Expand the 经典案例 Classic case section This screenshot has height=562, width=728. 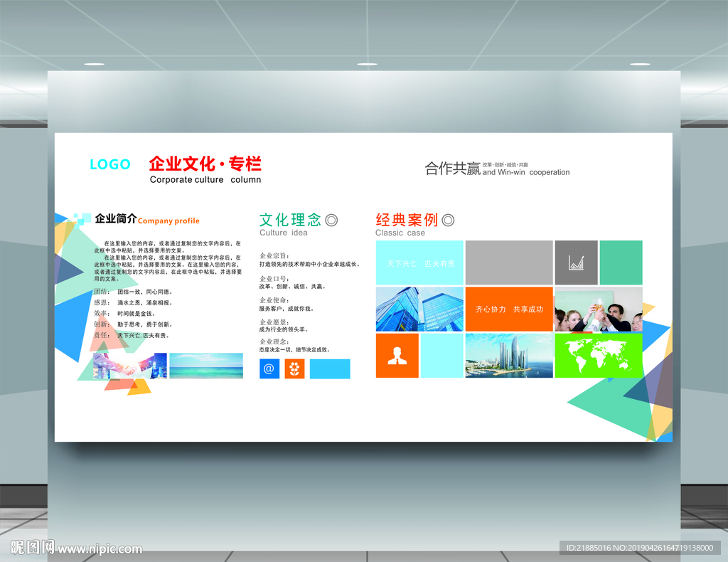tap(407, 220)
